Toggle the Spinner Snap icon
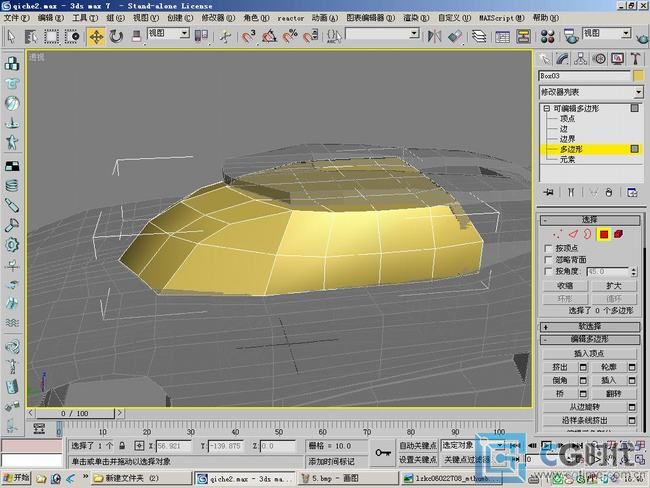Viewport: 650px width, 488px height. click(x=311, y=36)
